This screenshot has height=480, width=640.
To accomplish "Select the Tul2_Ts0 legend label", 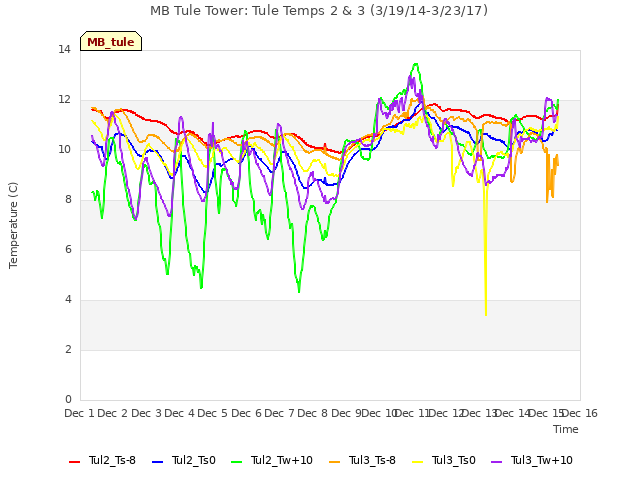I will pos(193,460).
